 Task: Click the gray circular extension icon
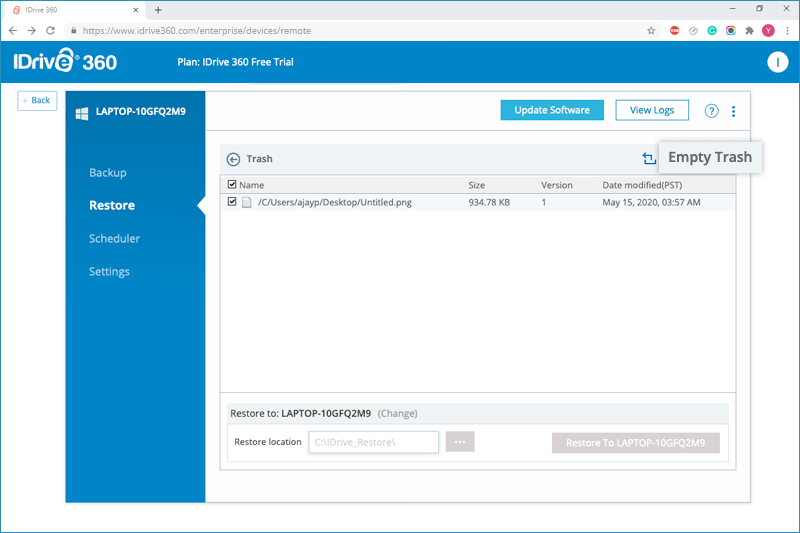693,31
